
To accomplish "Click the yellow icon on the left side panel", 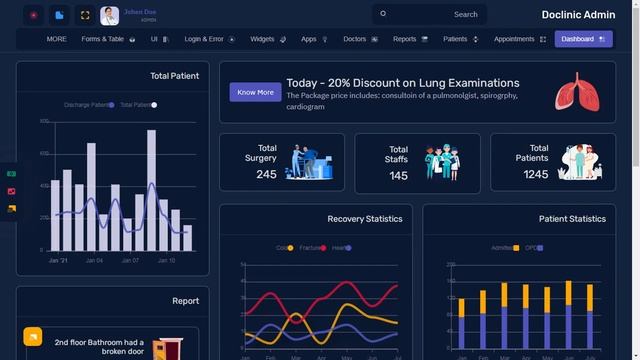I will click(11, 209).
